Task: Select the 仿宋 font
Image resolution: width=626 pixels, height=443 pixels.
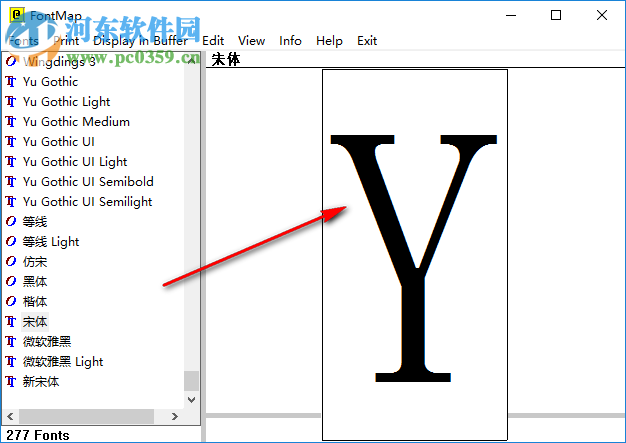Action: pos(35,261)
